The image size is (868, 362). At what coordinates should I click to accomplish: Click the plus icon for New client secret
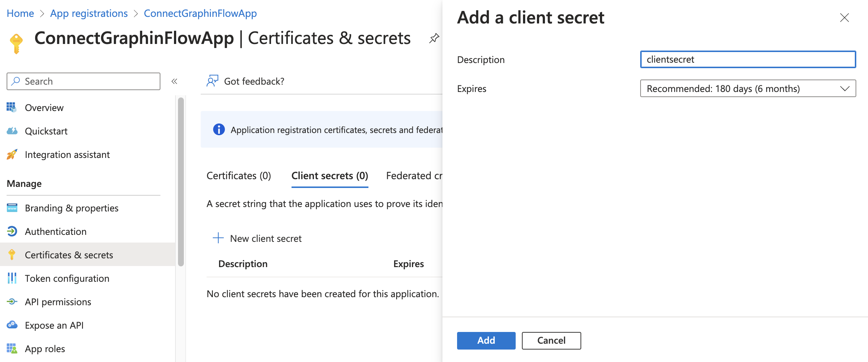click(218, 238)
